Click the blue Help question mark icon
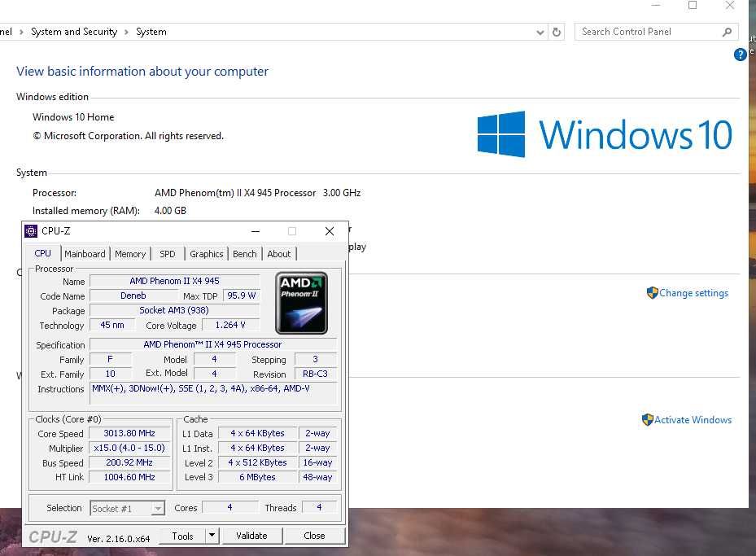This screenshot has width=756, height=556. [740, 55]
